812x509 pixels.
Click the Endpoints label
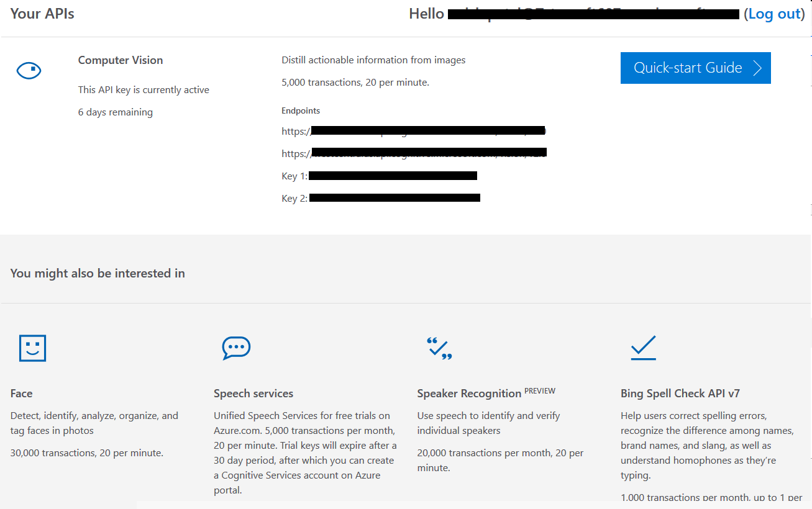coord(301,110)
